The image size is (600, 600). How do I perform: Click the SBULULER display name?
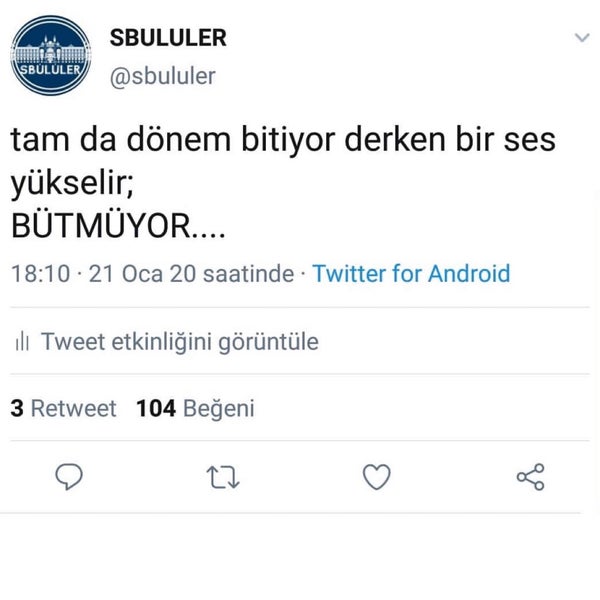point(168,38)
